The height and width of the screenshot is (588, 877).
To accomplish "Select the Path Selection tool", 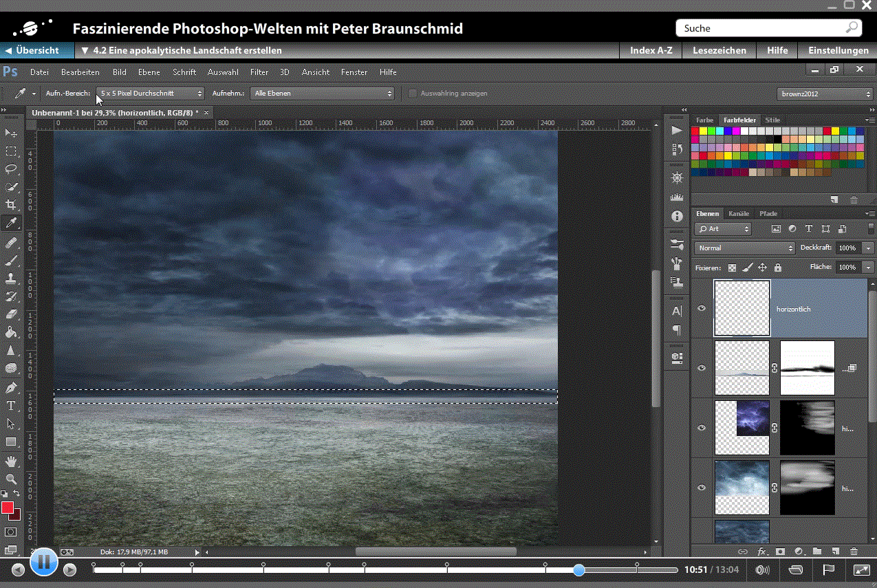I will click(x=11, y=424).
